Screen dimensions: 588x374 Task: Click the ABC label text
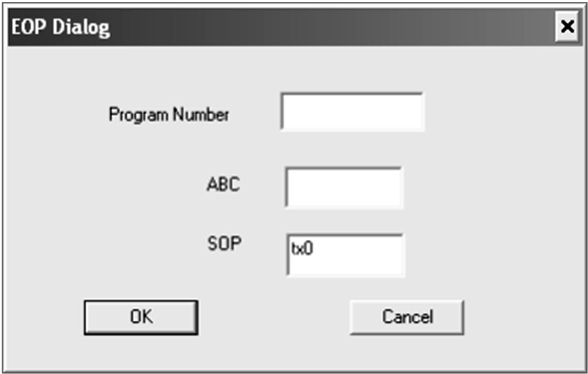tap(223, 186)
